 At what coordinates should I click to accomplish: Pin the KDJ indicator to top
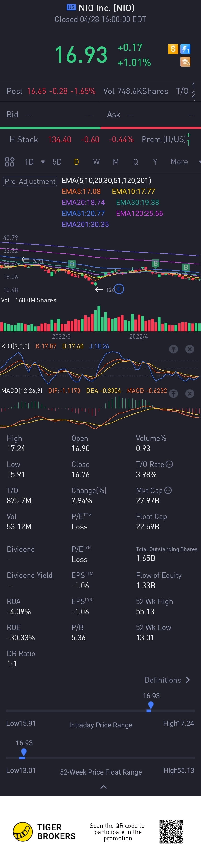(173, 349)
